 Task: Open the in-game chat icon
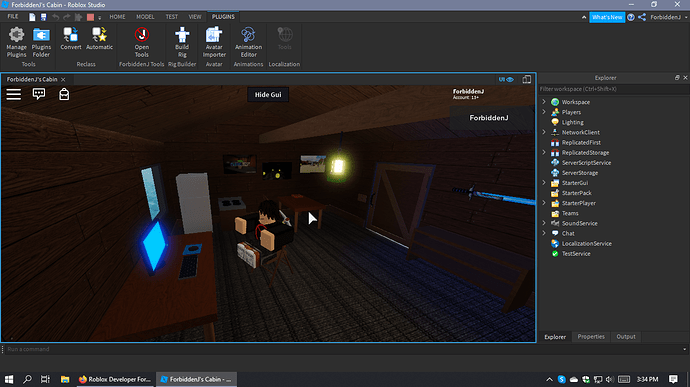pos(39,94)
